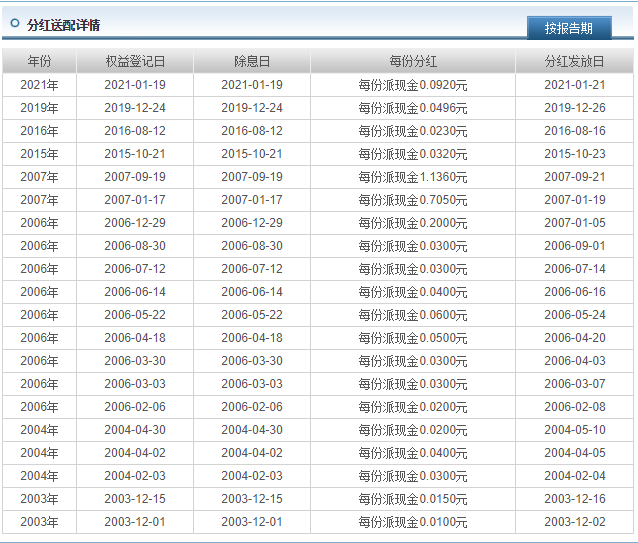Select record date 2003-12-01 in 权益登记日 column
This screenshot has width=638, height=543.
[x=135, y=521]
